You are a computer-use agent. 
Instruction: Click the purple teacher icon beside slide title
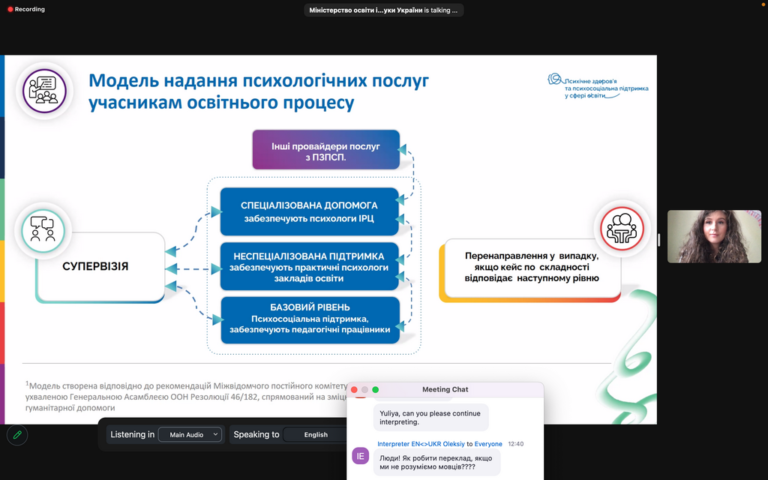(44, 89)
